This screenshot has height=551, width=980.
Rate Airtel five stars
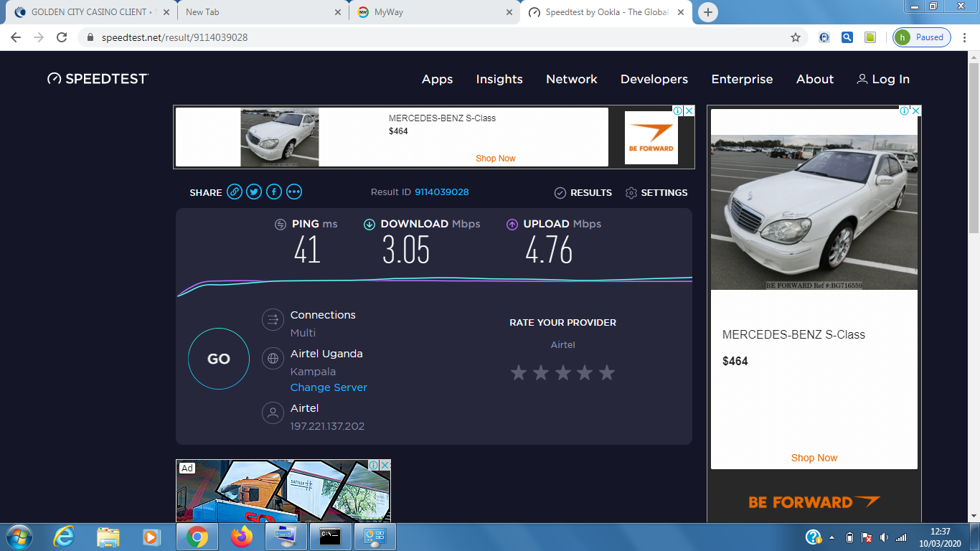point(607,372)
